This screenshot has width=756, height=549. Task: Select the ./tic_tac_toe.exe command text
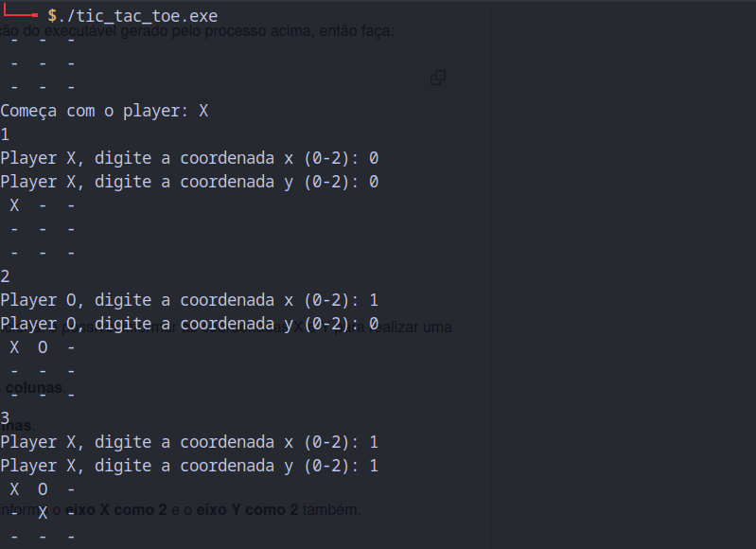138,16
